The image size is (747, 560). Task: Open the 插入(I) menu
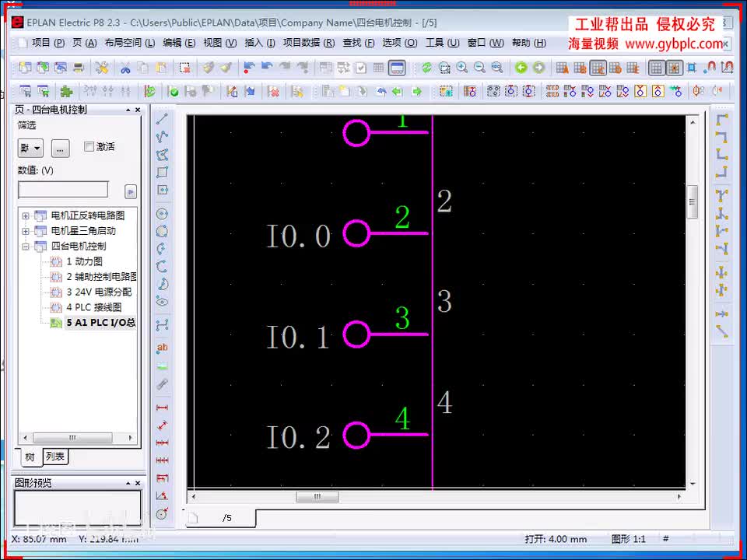click(260, 43)
